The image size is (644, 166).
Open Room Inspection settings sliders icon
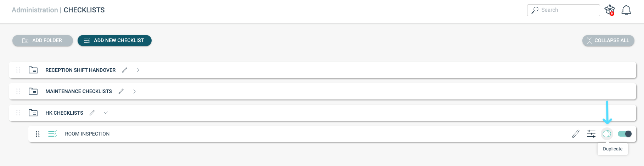click(591, 134)
